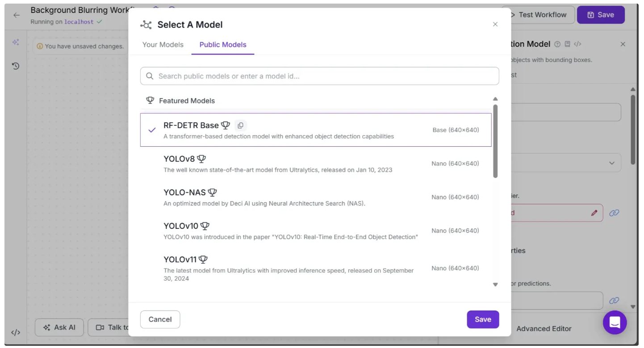Viewport: 644px width, 348px height.
Task: Open the chat support bubble
Action: [615, 322]
